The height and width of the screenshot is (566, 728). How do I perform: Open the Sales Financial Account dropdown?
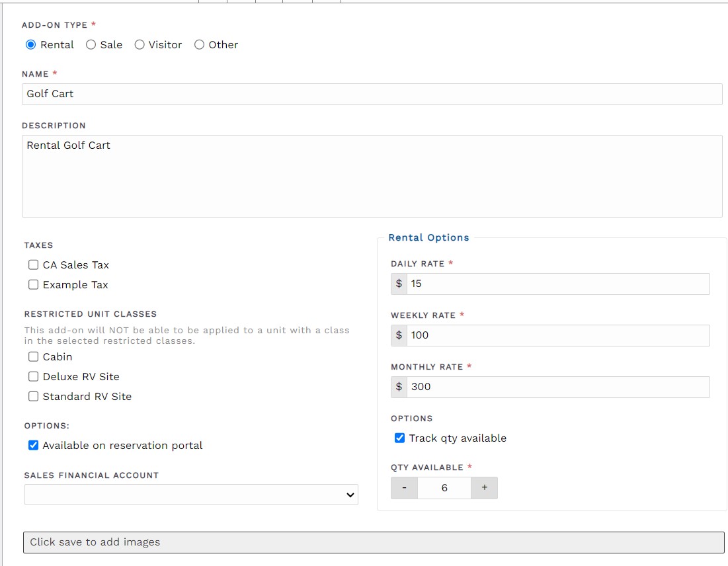tap(191, 495)
